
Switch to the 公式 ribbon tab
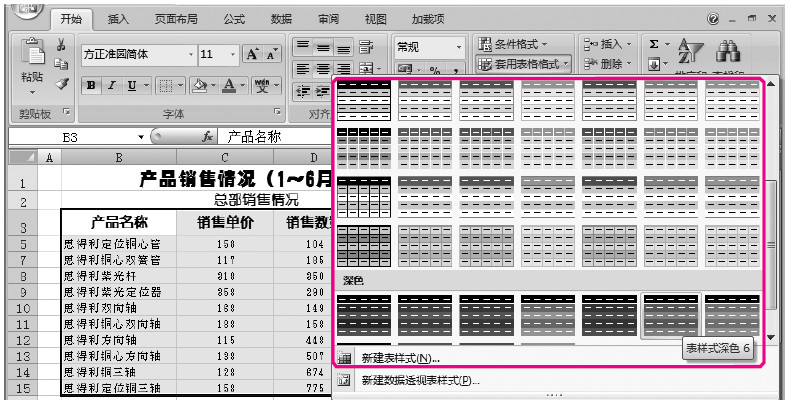pyautogui.click(x=234, y=19)
